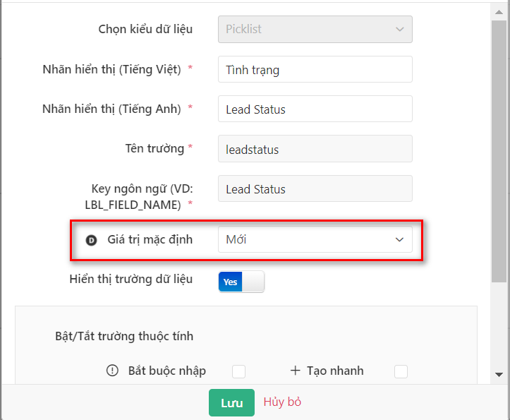Click the vertical scrollbar thumb

499,151
